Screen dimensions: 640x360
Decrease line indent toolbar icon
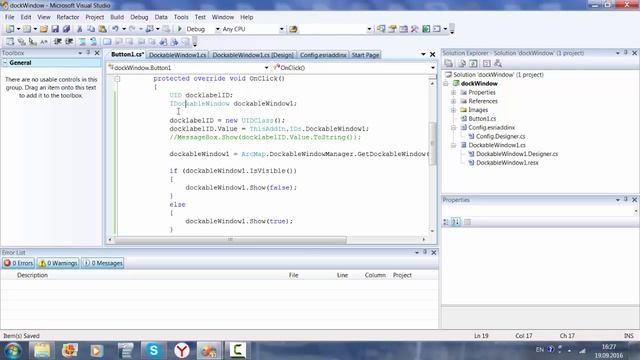click(x=58, y=42)
